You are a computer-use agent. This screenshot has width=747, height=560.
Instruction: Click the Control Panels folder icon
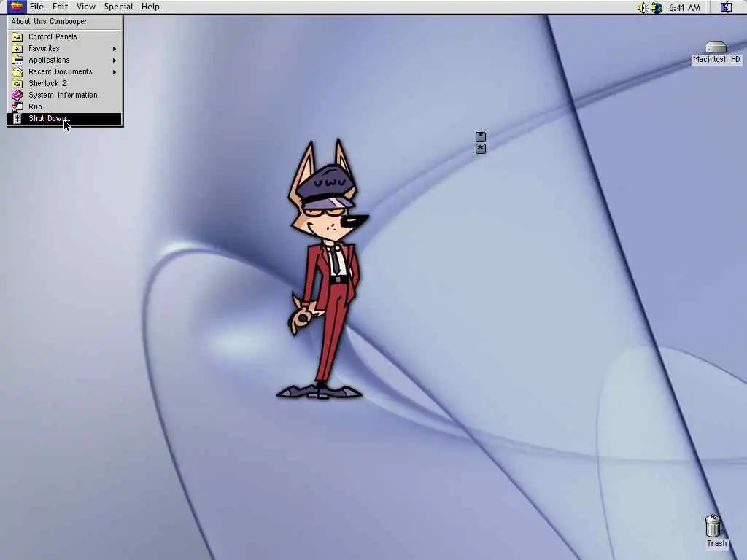click(x=18, y=36)
